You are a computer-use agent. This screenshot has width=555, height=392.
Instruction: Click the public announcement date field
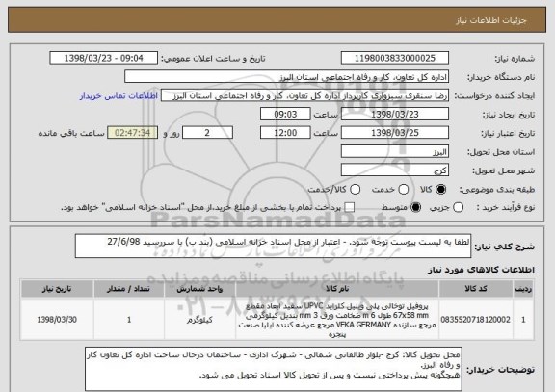[x=104, y=58]
